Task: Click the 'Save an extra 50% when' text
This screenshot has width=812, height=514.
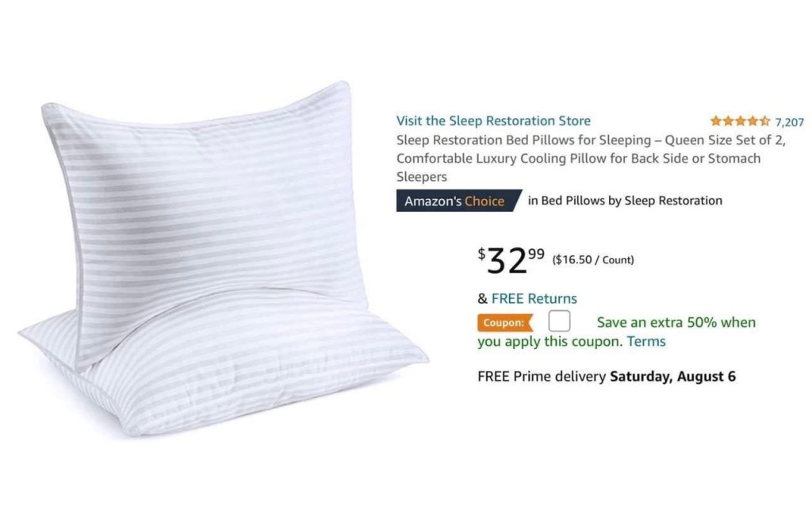Action: click(x=676, y=322)
